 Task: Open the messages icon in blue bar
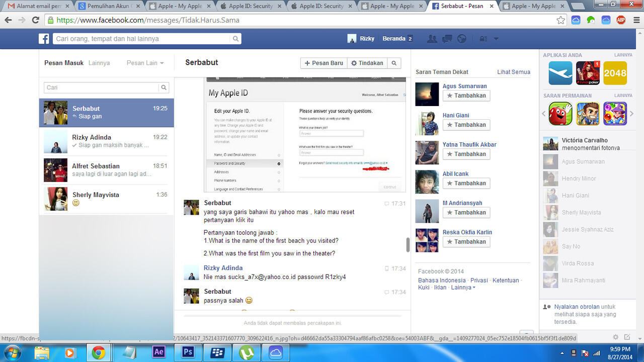446,39
